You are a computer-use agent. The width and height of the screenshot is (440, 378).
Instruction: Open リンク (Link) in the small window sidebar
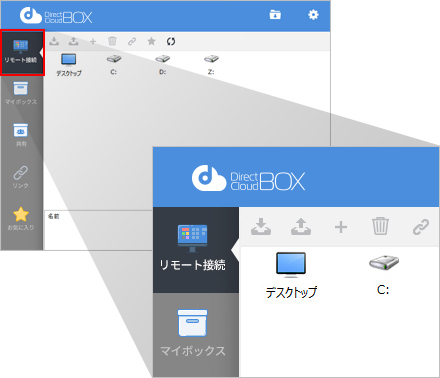21,177
